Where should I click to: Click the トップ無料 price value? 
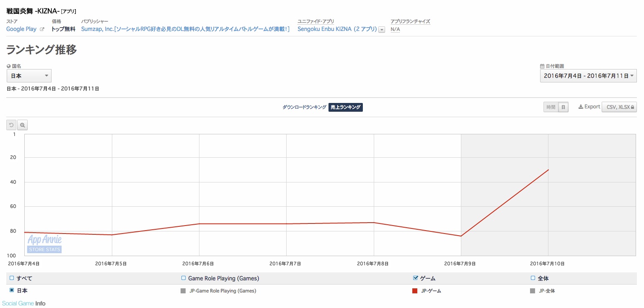[x=63, y=29]
